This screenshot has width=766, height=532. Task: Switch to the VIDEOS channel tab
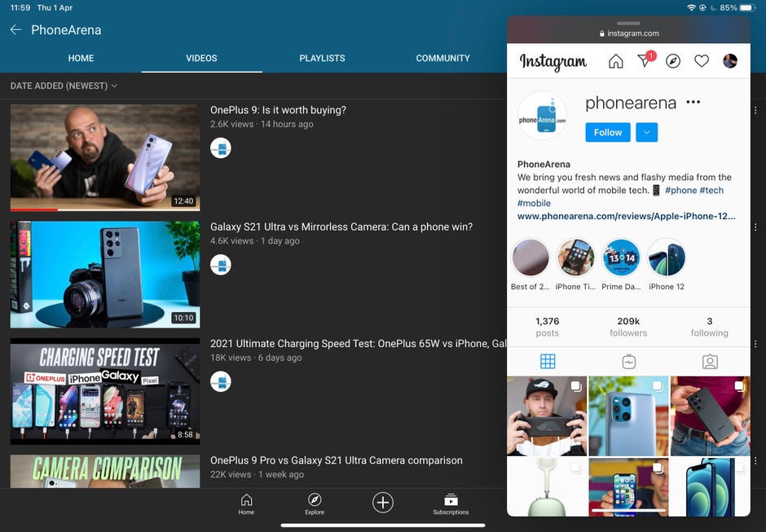201,58
